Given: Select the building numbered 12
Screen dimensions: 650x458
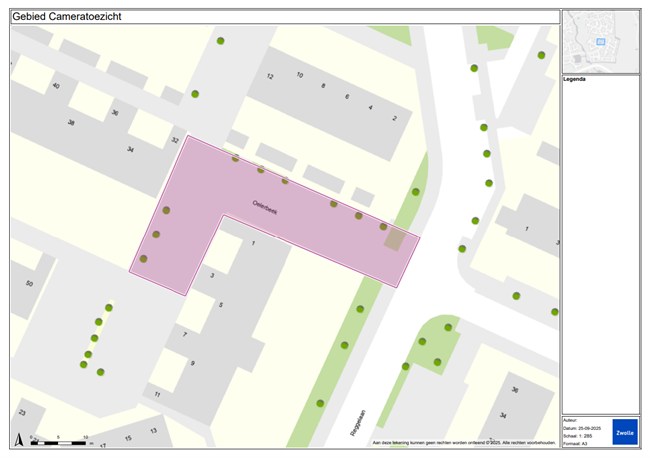Looking at the screenshot, I should point(270,76).
